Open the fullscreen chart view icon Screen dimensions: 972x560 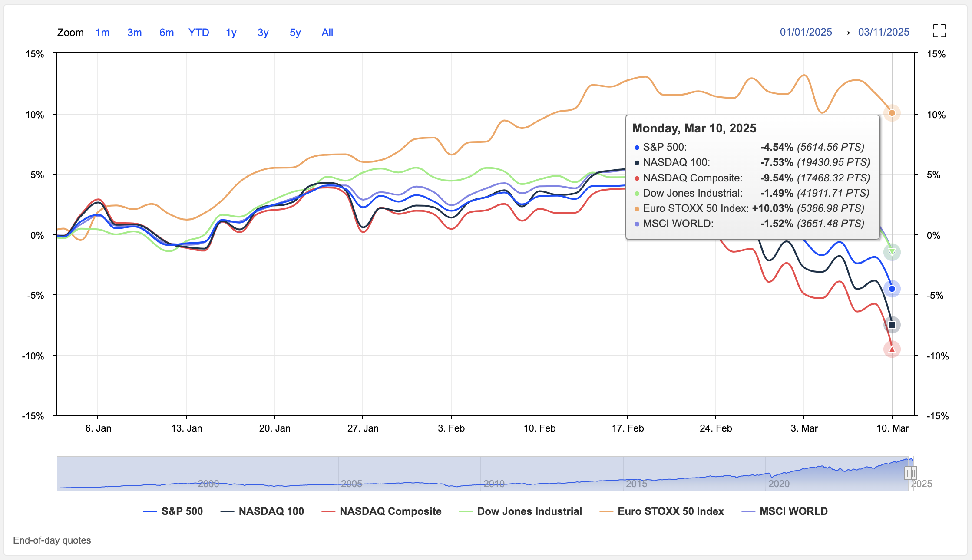point(939,31)
